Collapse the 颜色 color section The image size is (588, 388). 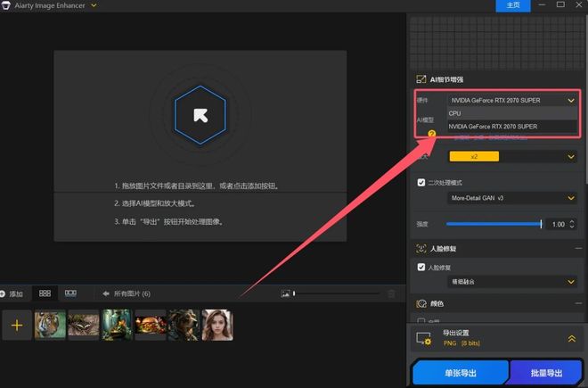(x=578, y=303)
